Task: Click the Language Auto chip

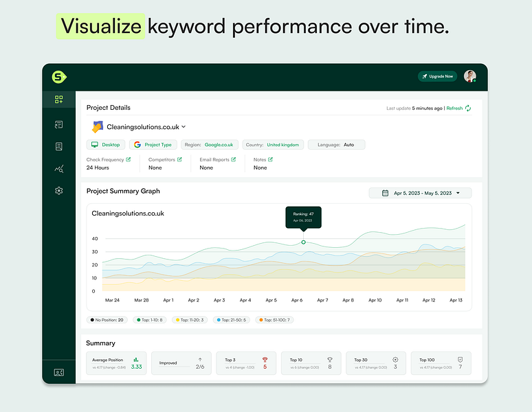Action: click(x=336, y=145)
